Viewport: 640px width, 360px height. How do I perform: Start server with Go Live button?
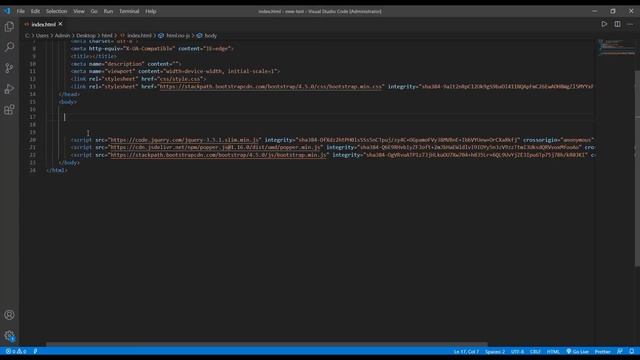pos(577,351)
